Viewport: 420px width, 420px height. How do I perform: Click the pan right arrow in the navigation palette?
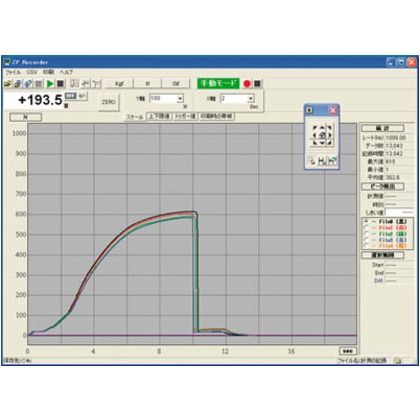coord(329,135)
